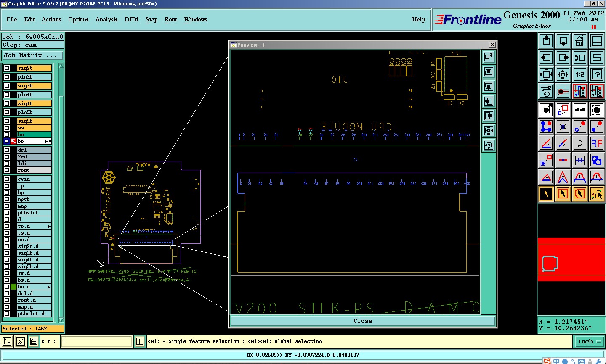Viewport: 606px width, 364px height.
Task: Click the red-blue horizontal line icon
Action: point(563,160)
